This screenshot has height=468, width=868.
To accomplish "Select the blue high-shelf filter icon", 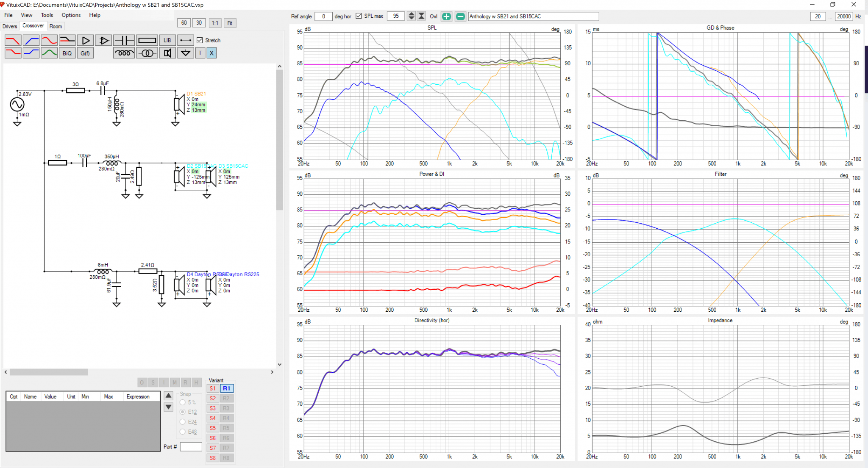I will 31,53.
